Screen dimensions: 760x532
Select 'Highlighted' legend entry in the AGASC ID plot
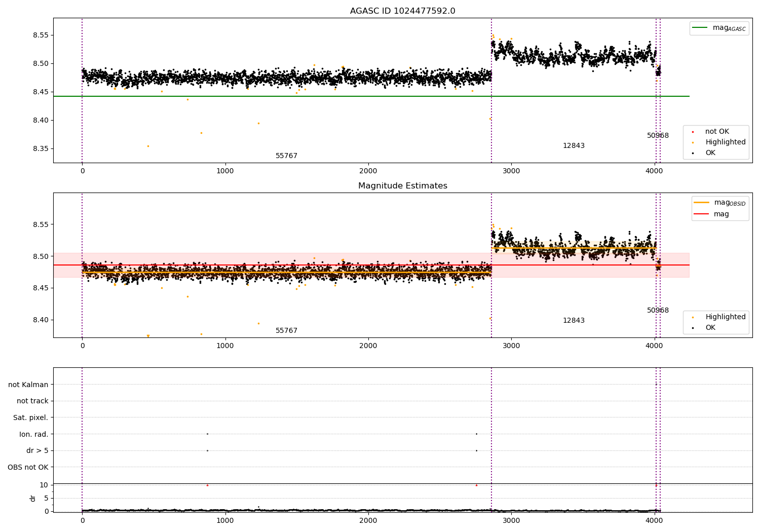[726, 142]
